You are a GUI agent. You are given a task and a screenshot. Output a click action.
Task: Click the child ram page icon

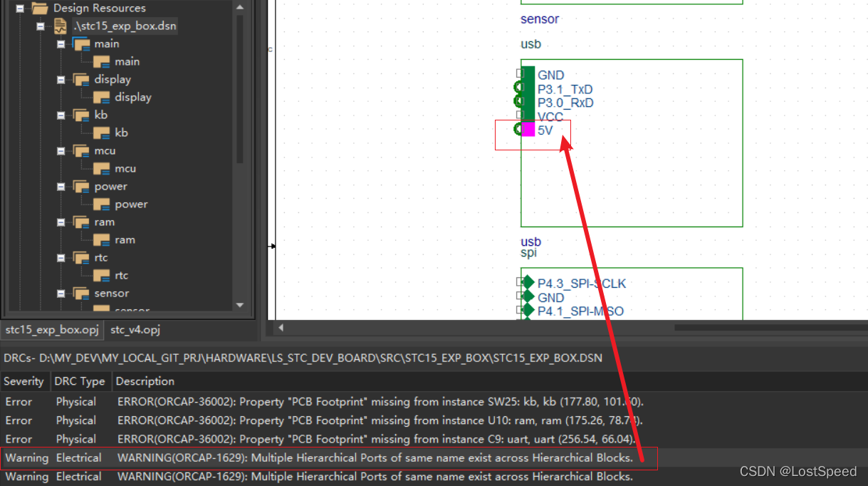click(x=103, y=240)
